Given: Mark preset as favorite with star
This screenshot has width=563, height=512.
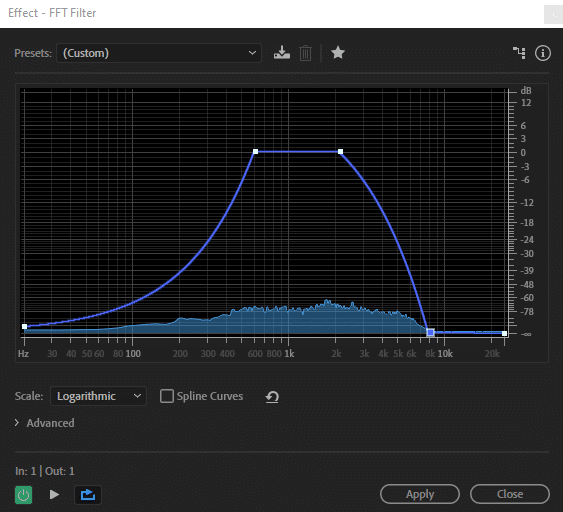Looking at the screenshot, I should tap(338, 53).
